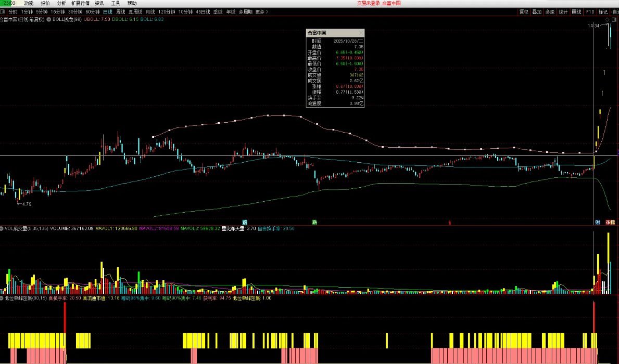
Task: Click the 画线 drawing tools button
Action: pyautogui.click(x=576, y=11)
